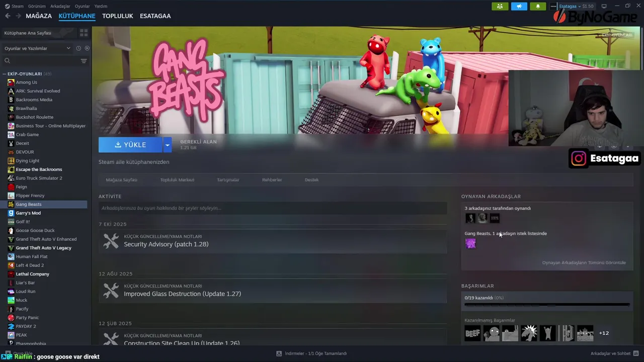The width and height of the screenshot is (644, 362).
Task: Open the Mağaza Sayfası link
Action: 121,179
